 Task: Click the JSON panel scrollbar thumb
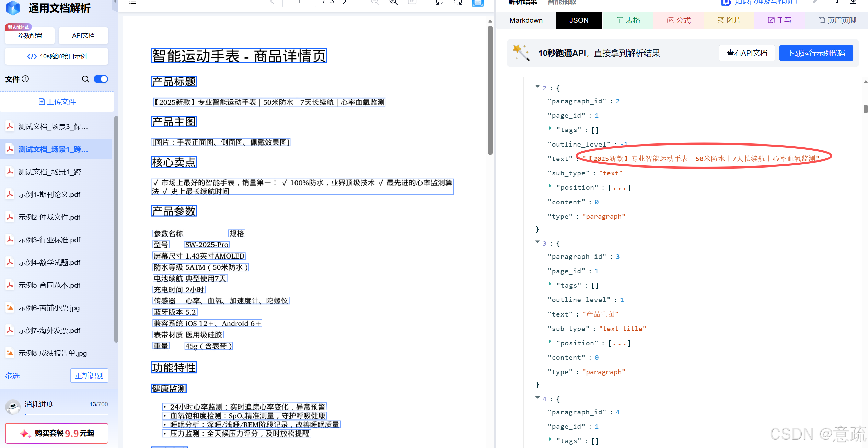[x=866, y=109]
